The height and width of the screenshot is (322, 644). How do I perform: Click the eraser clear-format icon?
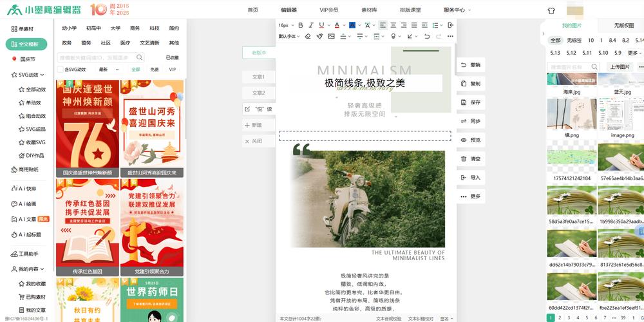[308, 37]
